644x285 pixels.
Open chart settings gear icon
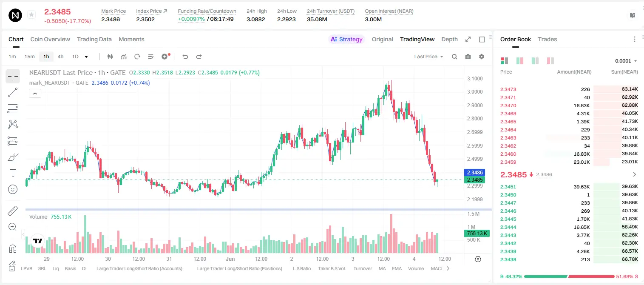click(x=482, y=57)
